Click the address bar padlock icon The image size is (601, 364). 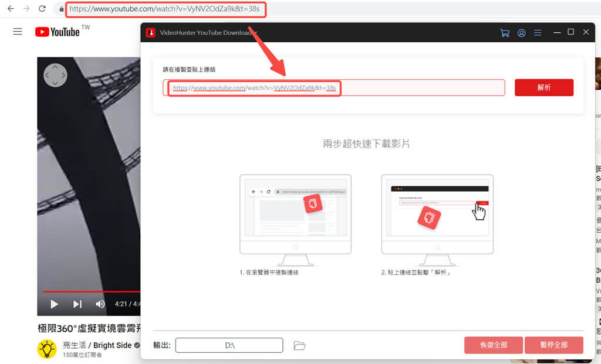coord(61,9)
